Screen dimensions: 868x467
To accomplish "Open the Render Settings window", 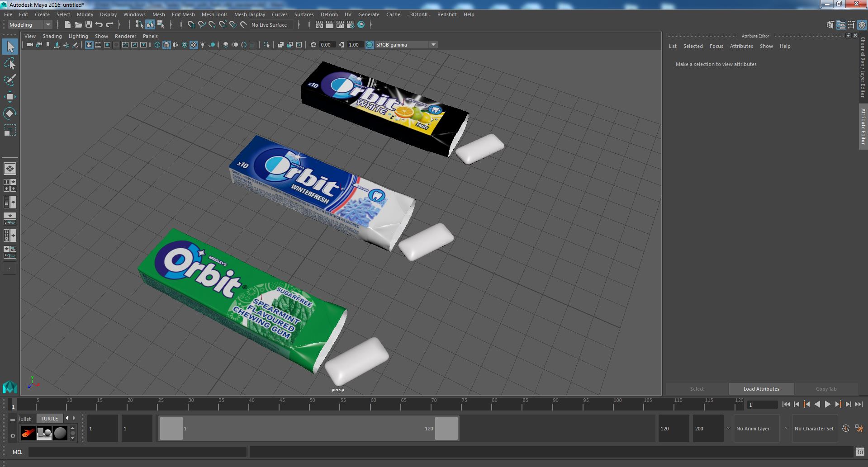I will (x=351, y=25).
